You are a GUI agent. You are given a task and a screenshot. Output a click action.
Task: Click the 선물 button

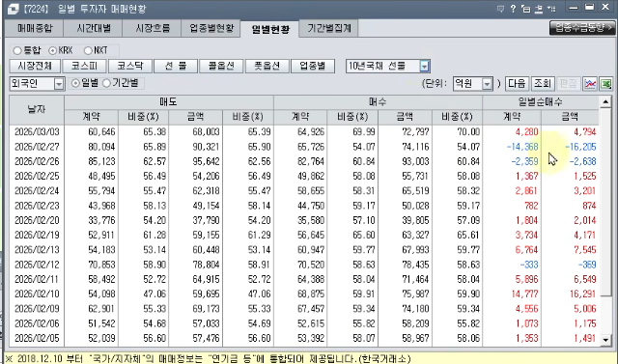click(176, 66)
